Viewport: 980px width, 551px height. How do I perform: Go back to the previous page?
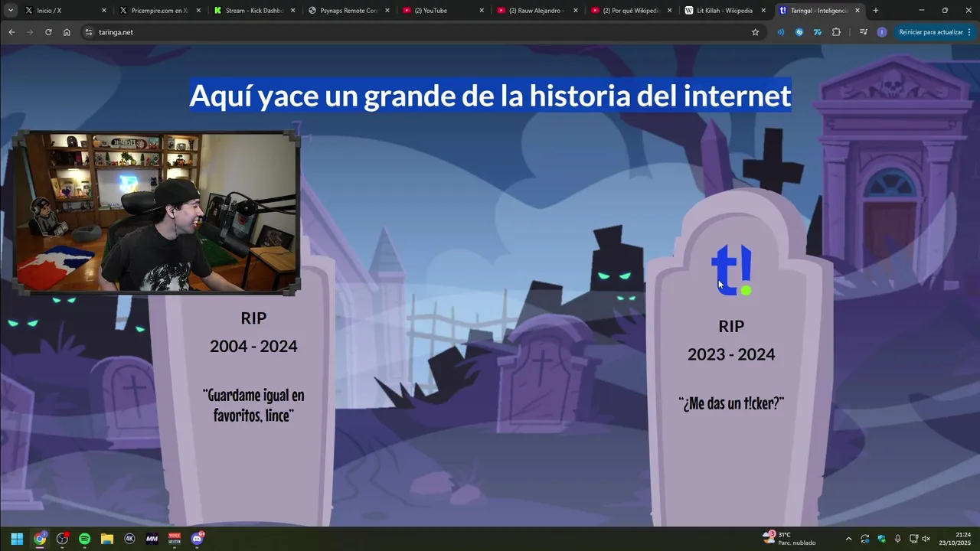click(11, 32)
